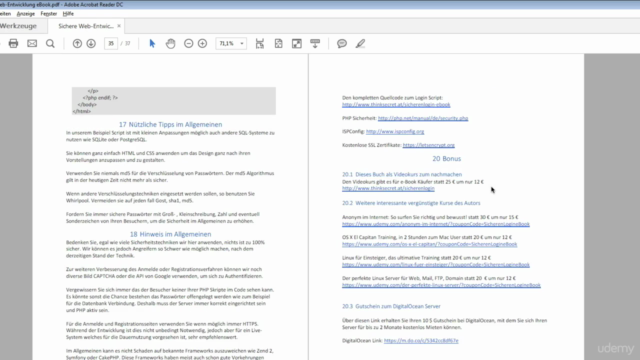The image size is (640, 360).
Task: Activate the Hand pan tool
Action: click(x=171, y=43)
